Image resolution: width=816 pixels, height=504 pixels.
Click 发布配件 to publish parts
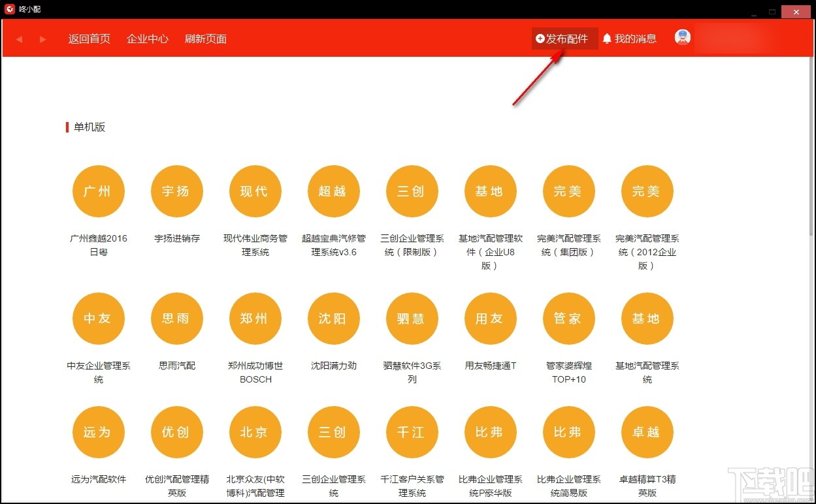[563, 39]
